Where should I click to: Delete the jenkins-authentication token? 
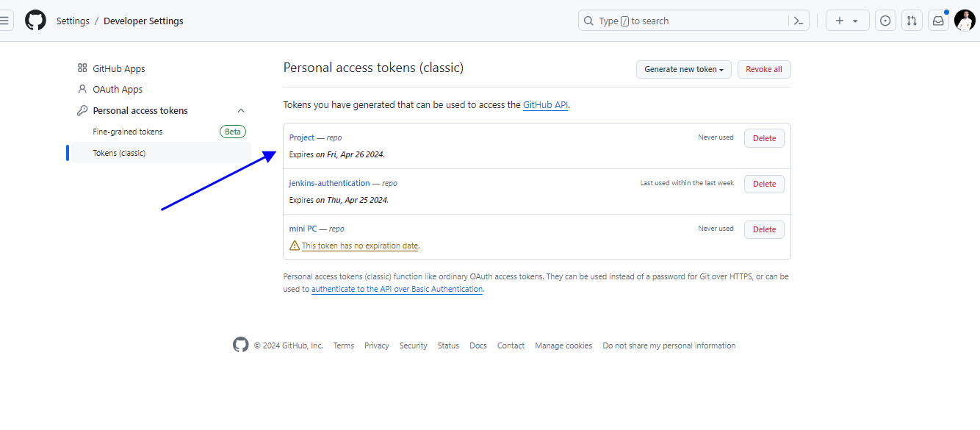(764, 184)
